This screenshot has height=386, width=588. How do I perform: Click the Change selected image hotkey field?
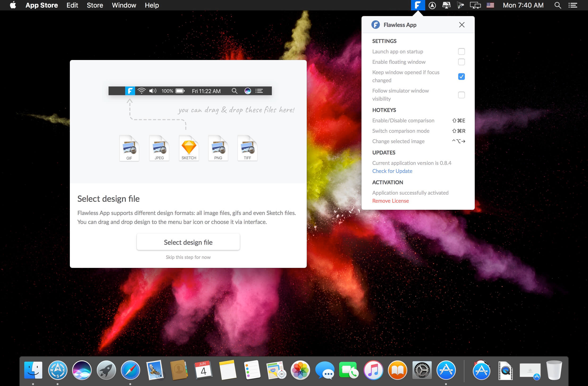point(458,141)
